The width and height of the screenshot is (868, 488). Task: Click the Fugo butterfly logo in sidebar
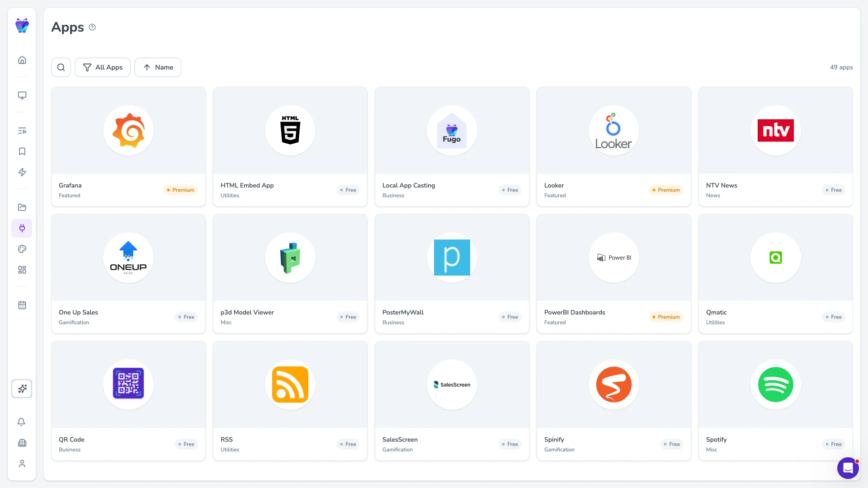[22, 26]
